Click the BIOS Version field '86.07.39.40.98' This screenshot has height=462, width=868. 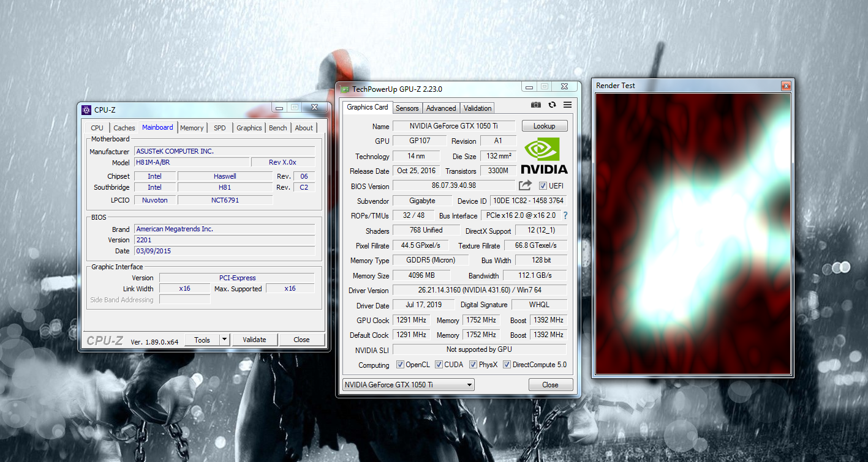[454, 185]
